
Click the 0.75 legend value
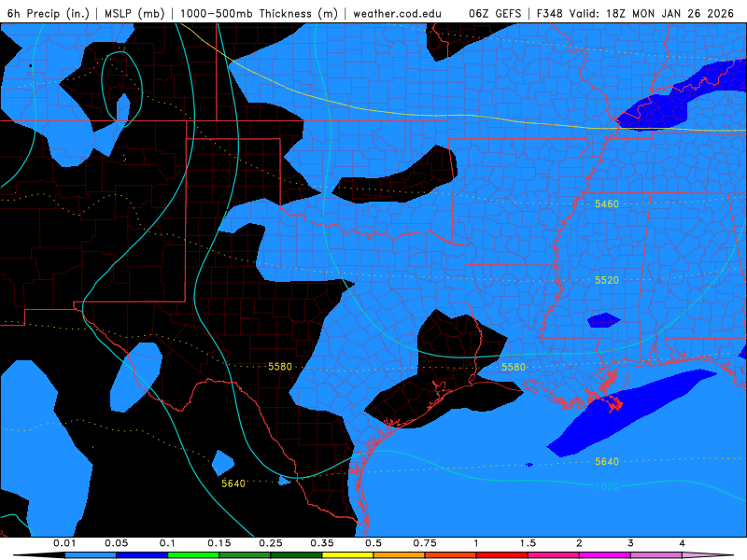[425, 543]
